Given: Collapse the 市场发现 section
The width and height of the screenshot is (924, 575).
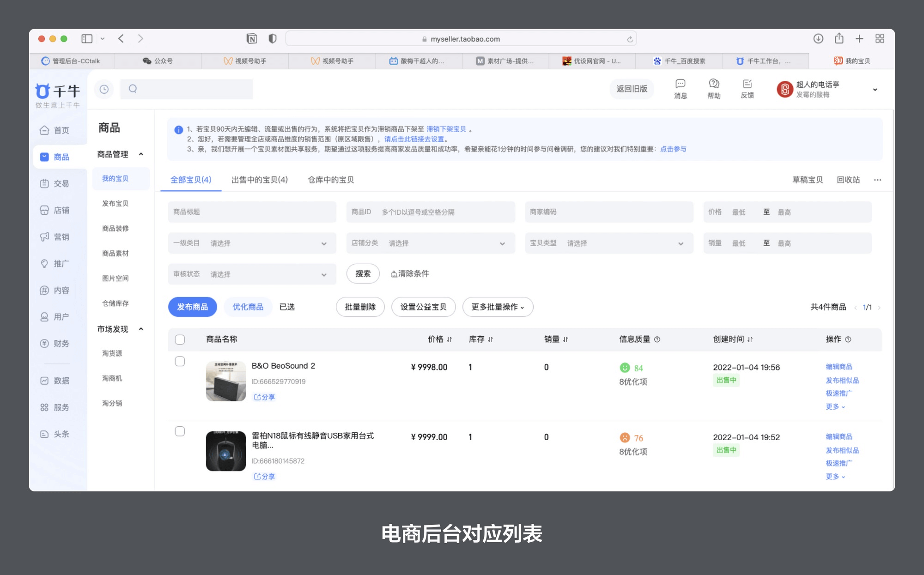Looking at the screenshot, I should click(x=141, y=329).
